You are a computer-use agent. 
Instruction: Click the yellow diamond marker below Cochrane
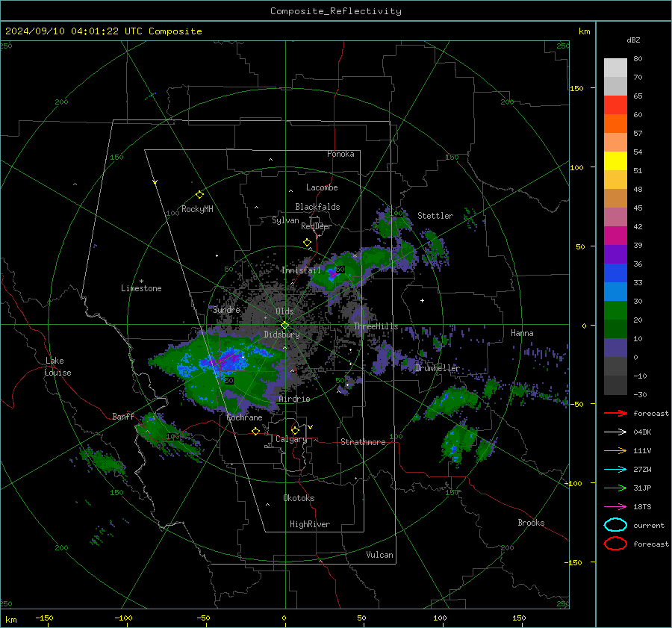pos(256,432)
